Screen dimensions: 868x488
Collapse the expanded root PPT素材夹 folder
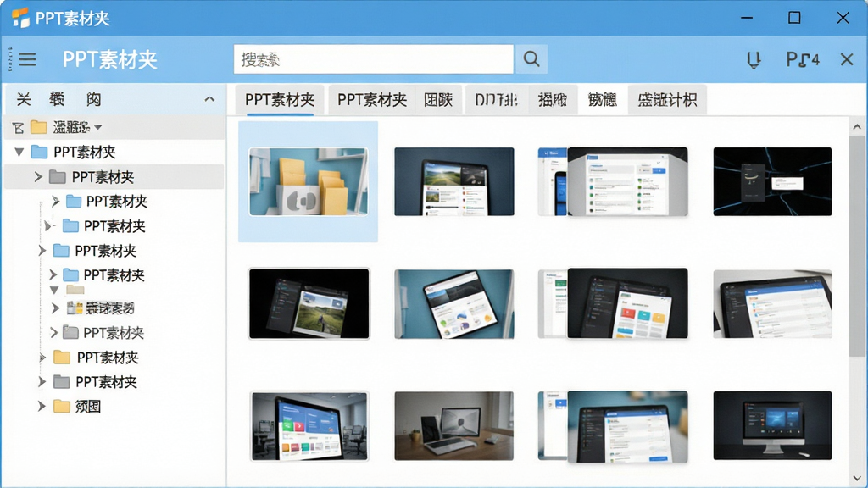click(x=19, y=152)
